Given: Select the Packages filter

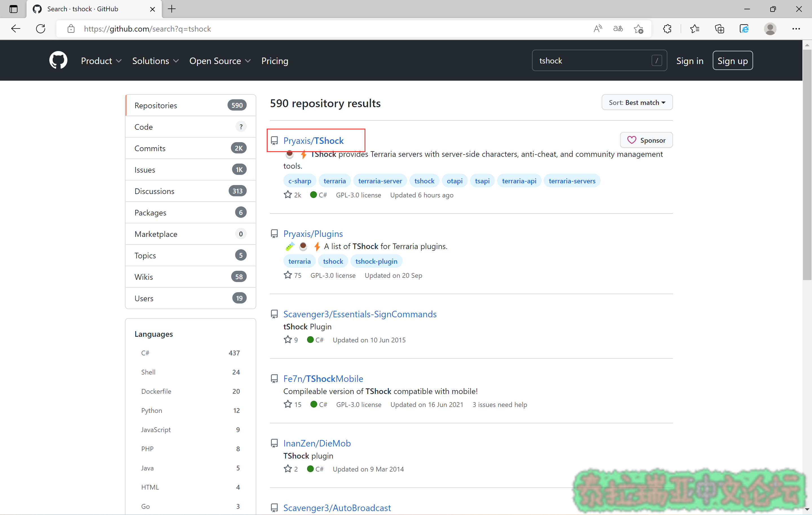Looking at the screenshot, I should tap(191, 212).
